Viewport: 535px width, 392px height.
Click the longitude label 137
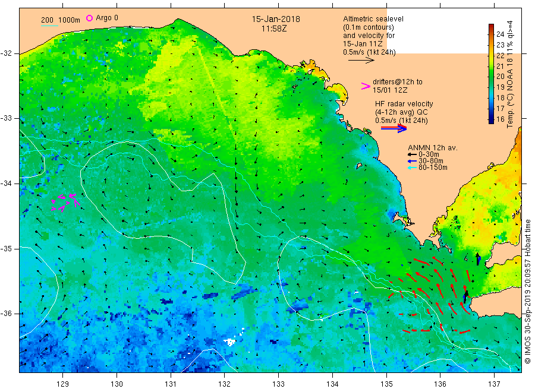click(494, 384)
